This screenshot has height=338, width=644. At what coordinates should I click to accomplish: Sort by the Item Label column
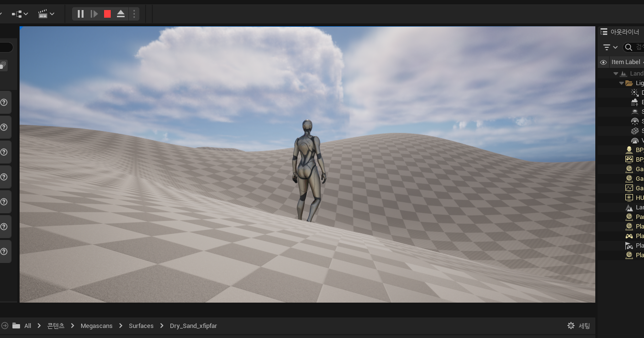coord(626,62)
